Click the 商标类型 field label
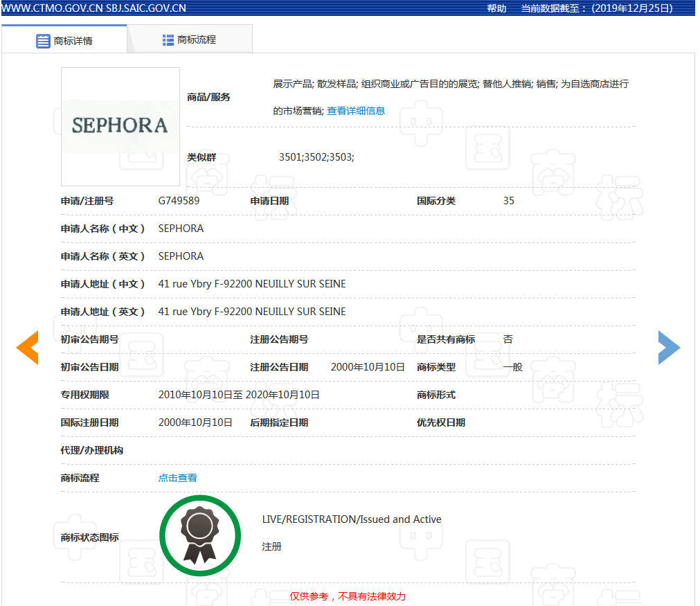 point(436,366)
